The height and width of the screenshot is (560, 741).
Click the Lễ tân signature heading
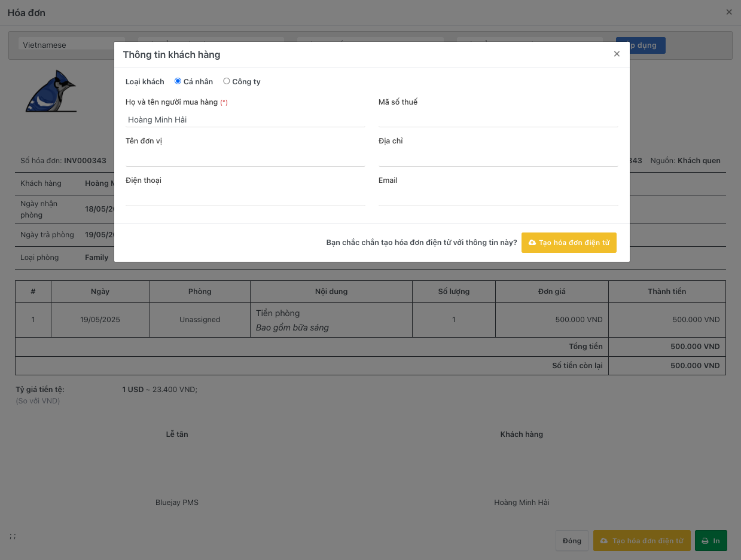[x=177, y=434]
